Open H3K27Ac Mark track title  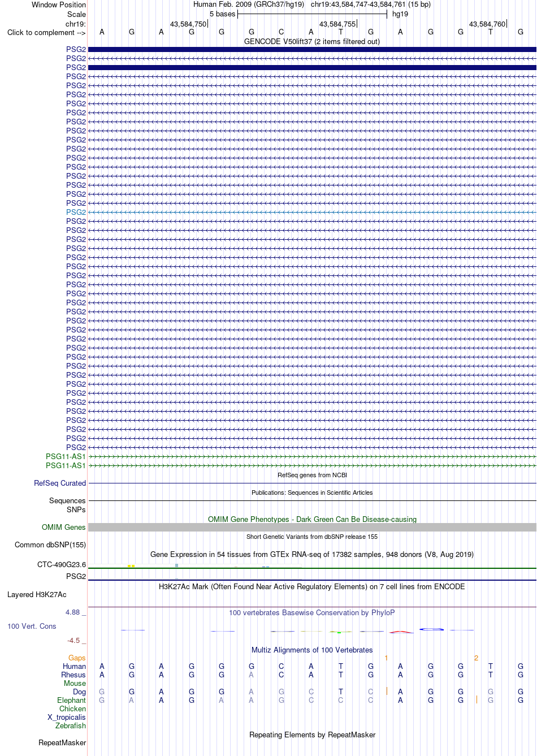coord(312,586)
